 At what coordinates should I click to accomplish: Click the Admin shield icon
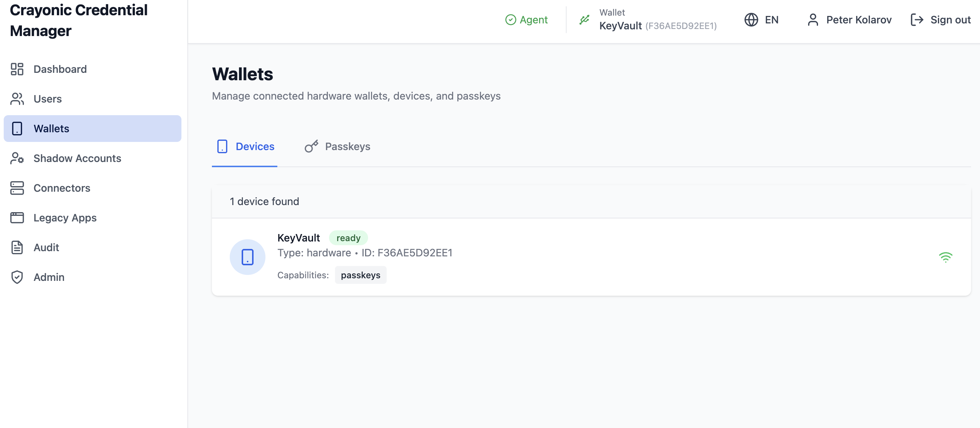click(x=17, y=277)
